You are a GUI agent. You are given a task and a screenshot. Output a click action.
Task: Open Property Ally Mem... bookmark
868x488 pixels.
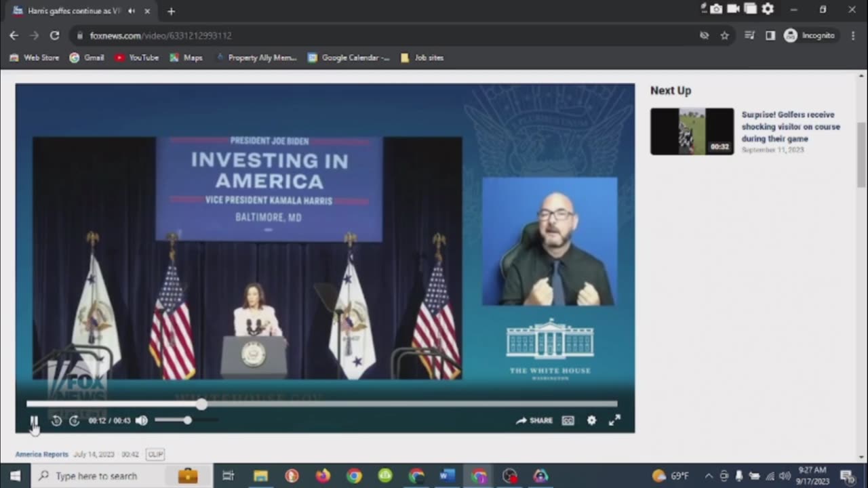[256, 58]
